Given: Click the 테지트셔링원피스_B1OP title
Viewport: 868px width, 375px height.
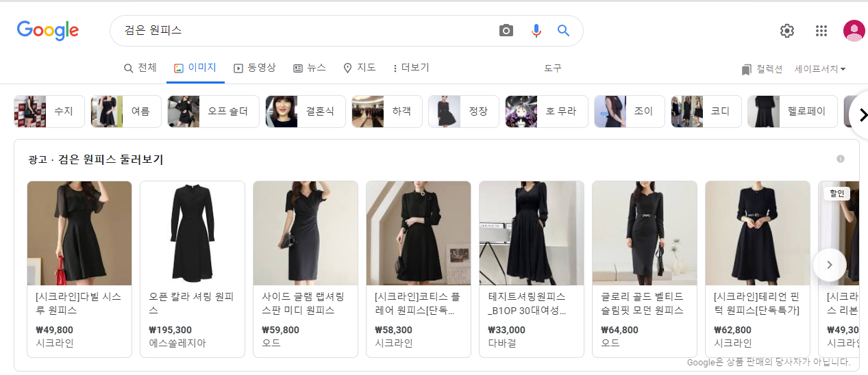Looking at the screenshot, I should [527, 304].
